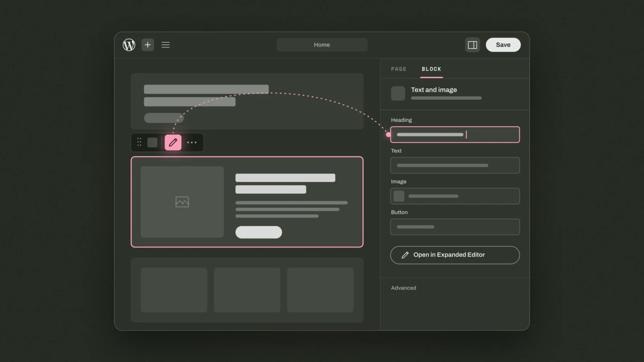This screenshot has height=362, width=644.
Task: Focus the Button input field
Action: point(455,227)
